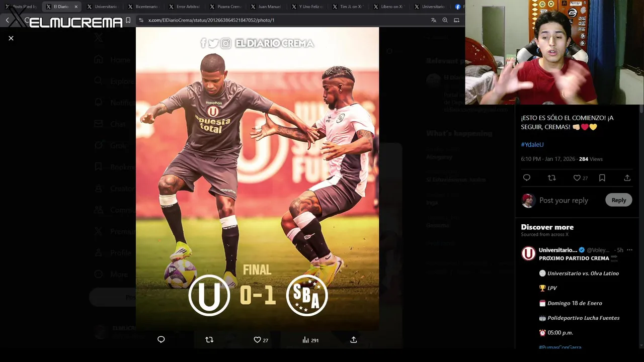
Task: Switch to the Tim JL on X tab
Action: (348, 7)
